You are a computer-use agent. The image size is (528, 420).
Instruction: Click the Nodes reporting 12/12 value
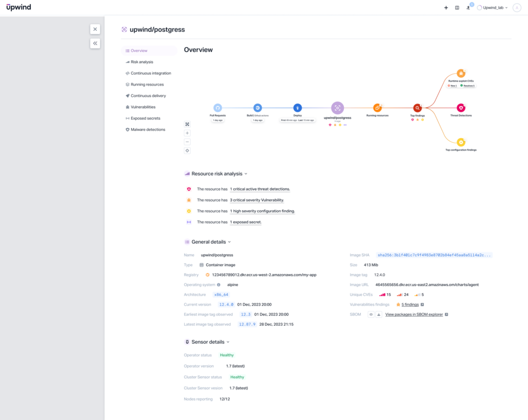(225, 399)
